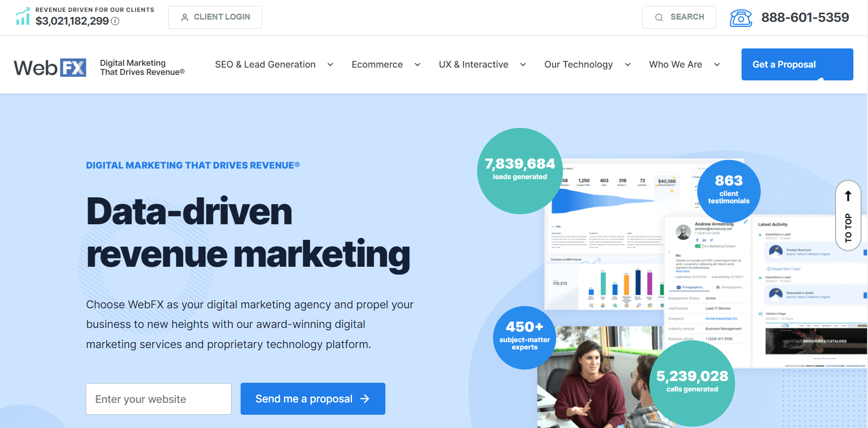Click the person icon in Client Login
The height and width of the screenshot is (428, 868).
coord(185,17)
